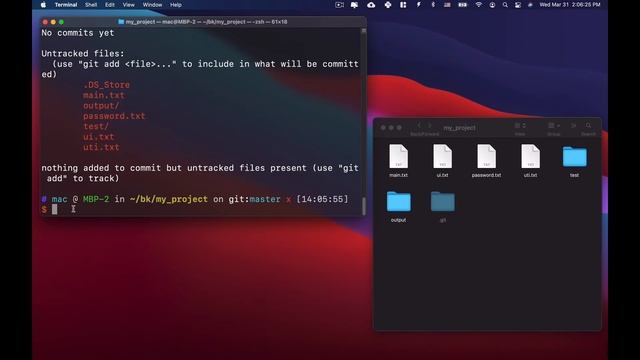
Task: Click the cloud upload menu bar icon
Action: [x=371, y=5]
